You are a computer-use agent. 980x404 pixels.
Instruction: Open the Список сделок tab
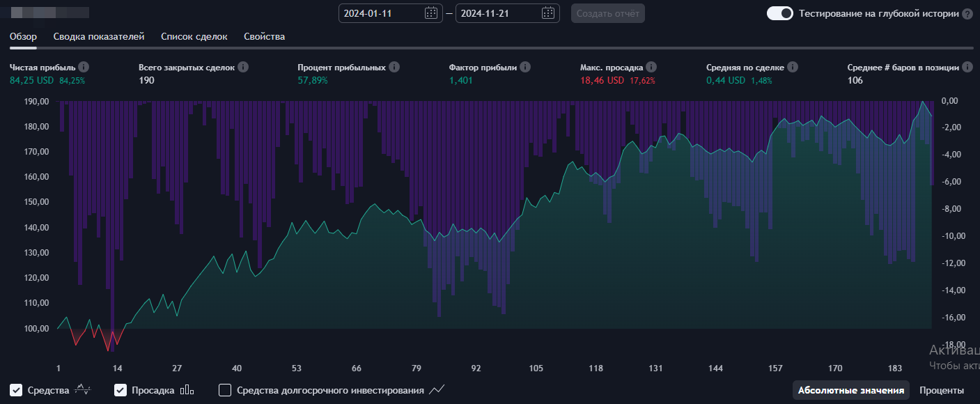click(194, 36)
